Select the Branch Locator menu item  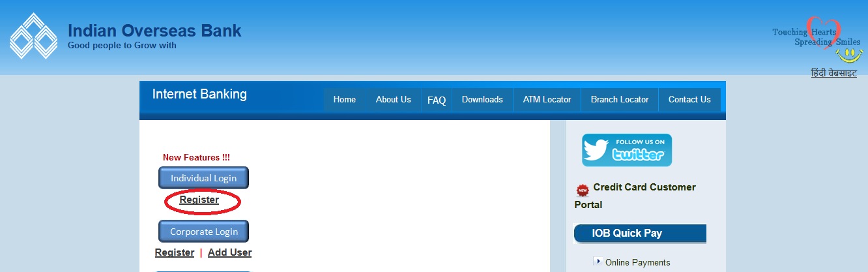click(619, 100)
